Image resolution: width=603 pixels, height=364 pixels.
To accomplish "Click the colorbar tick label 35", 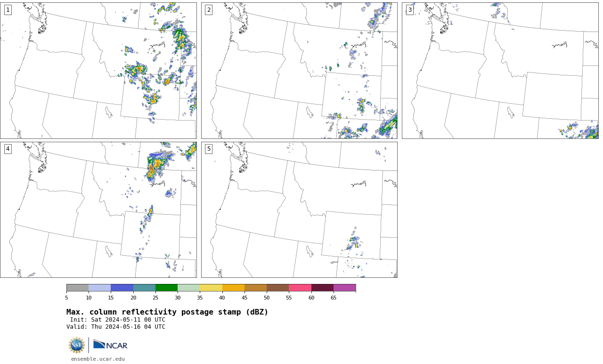I will pyautogui.click(x=200, y=298).
